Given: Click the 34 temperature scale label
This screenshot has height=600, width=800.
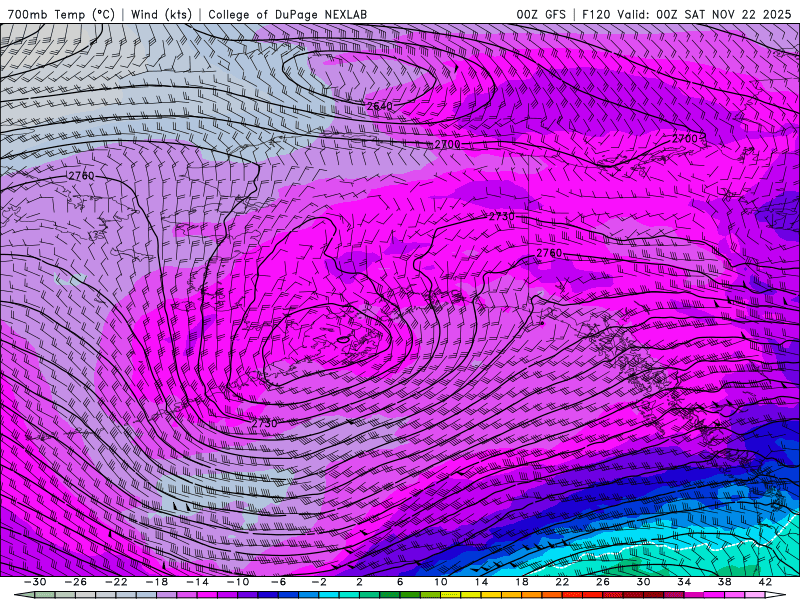Looking at the screenshot, I should (x=684, y=582).
